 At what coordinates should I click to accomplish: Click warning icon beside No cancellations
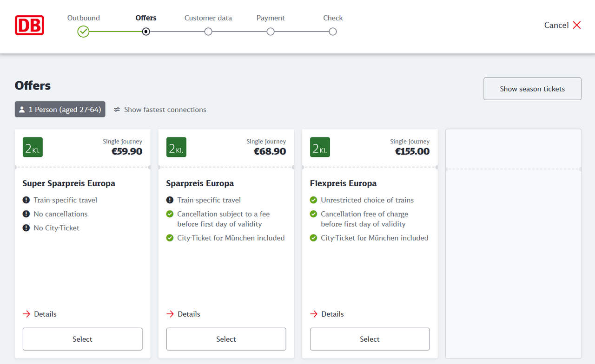tap(26, 214)
